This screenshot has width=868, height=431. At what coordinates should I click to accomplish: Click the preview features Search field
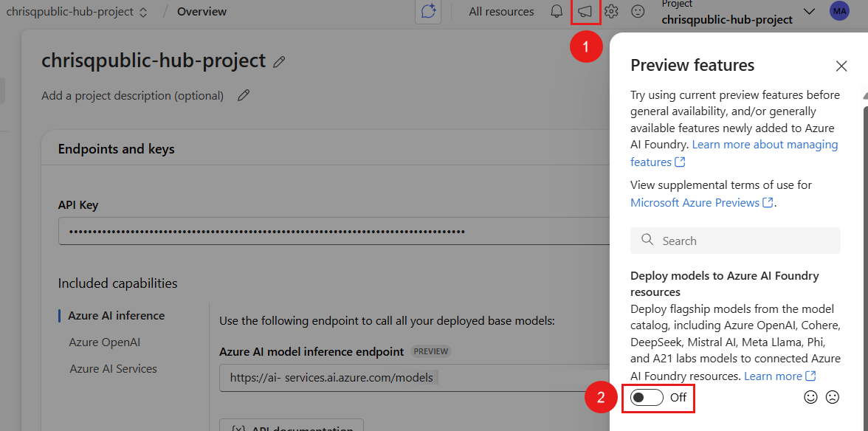coord(735,241)
